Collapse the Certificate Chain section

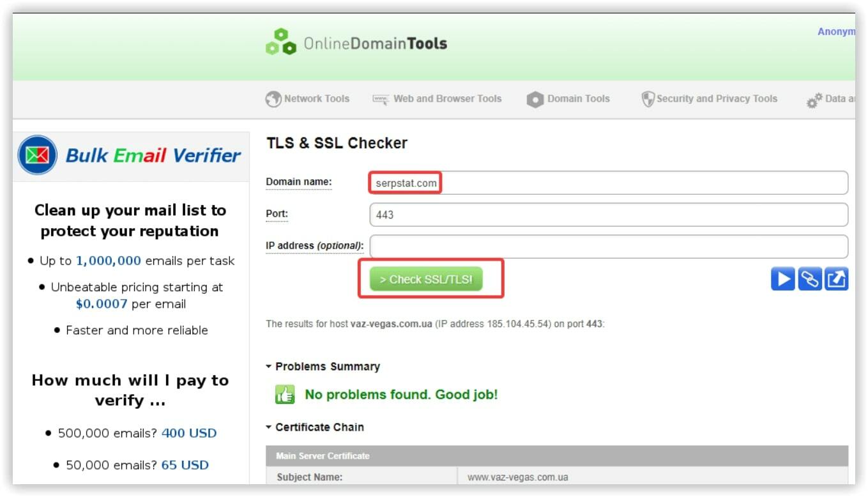pos(315,427)
